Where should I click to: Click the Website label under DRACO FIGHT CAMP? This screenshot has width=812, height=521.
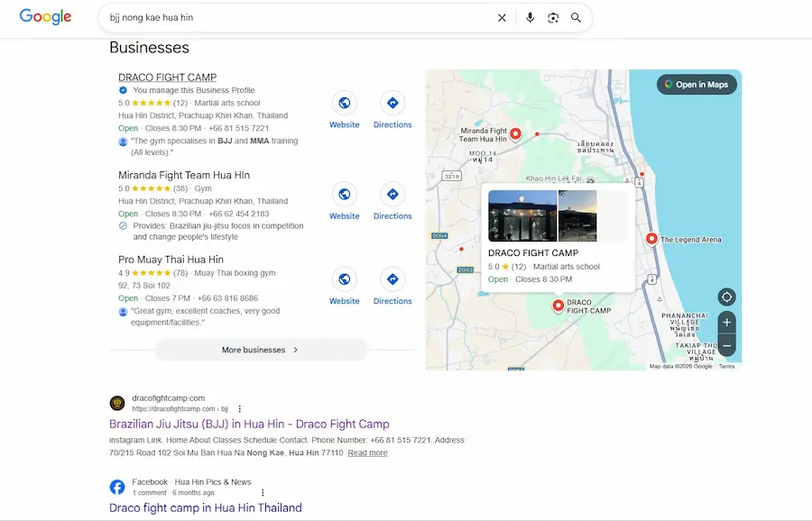pyautogui.click(x=345, y=124)
